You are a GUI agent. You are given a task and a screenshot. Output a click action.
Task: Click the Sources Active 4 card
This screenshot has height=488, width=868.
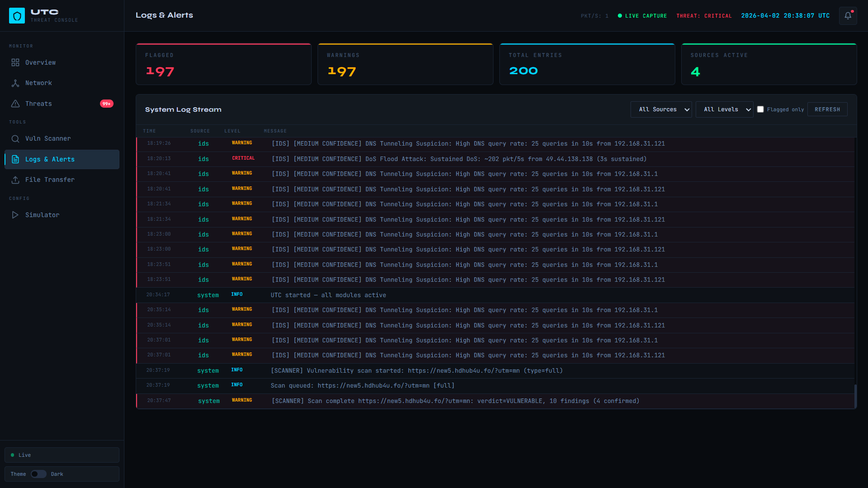click(x=769, y=64)
